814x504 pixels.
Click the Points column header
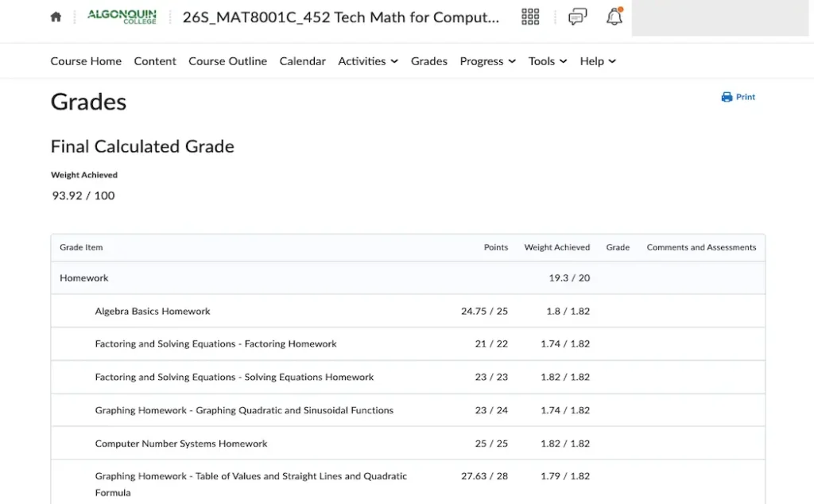(496, 247)
